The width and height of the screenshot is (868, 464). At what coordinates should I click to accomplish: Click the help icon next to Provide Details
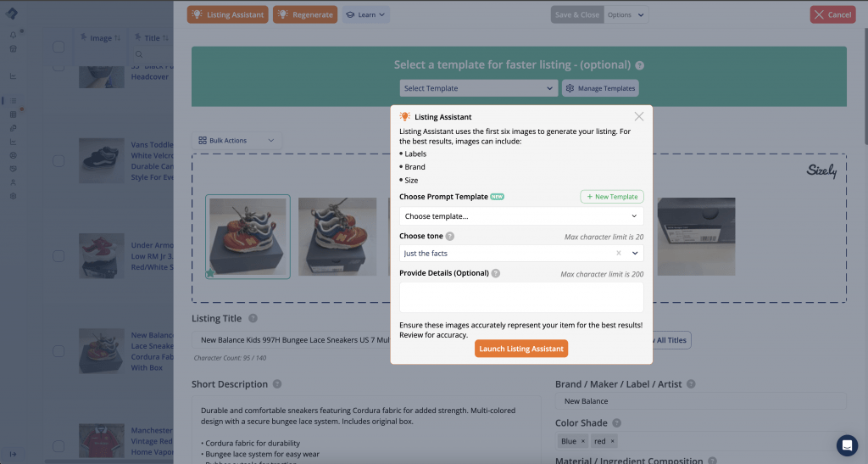(496, 274)
